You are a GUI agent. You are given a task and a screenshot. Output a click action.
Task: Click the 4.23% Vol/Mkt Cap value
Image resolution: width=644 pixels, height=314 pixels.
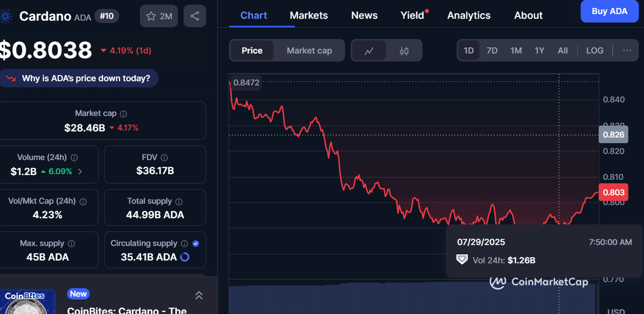point(47,215)
